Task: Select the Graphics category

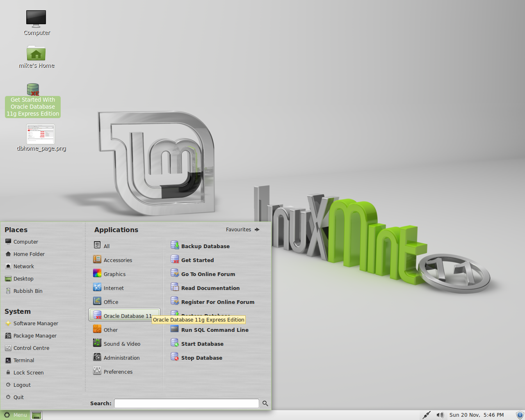Action: (110, 274)
